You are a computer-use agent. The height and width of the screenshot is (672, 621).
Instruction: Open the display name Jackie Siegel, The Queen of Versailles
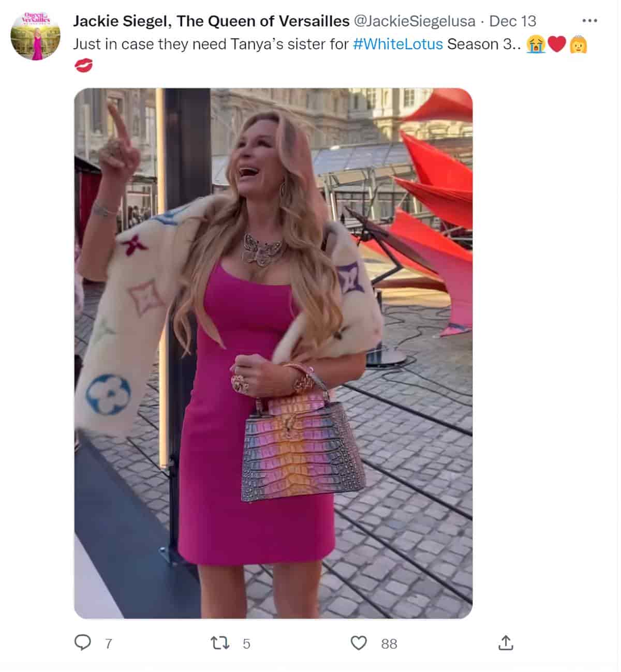tap(211, 21)
